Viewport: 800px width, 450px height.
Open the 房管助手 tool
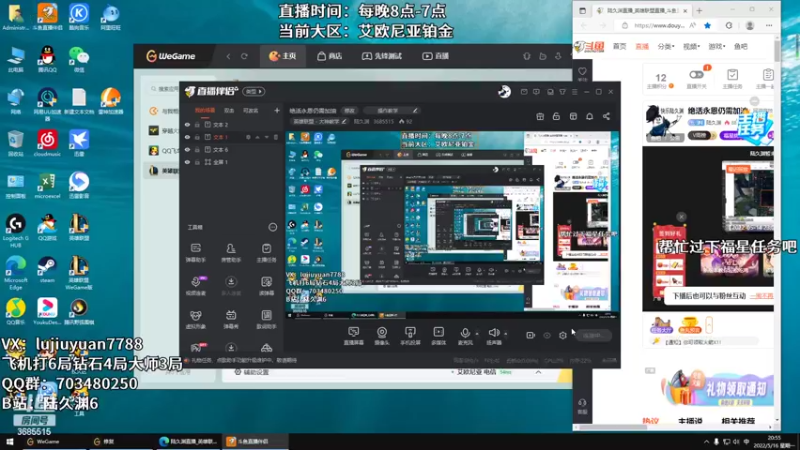tap(231, 252)
